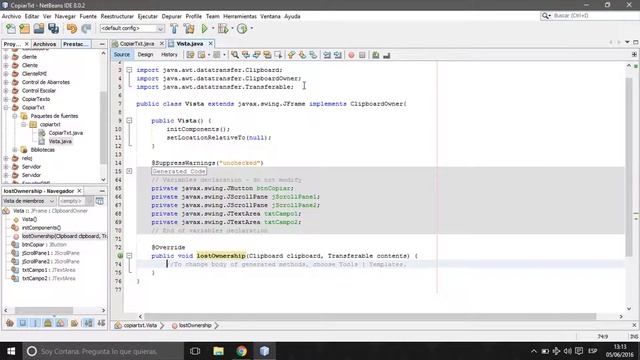Click the Debug Project icon
The width and height of the screenshot is (640, 360).
tap(223, 29)
